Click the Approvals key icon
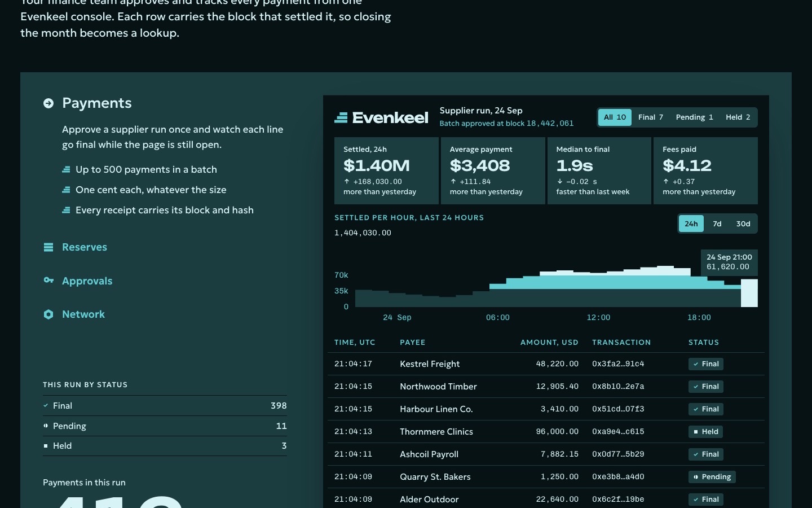This screenshot has width=812, height=508. (x=48, y=280)
